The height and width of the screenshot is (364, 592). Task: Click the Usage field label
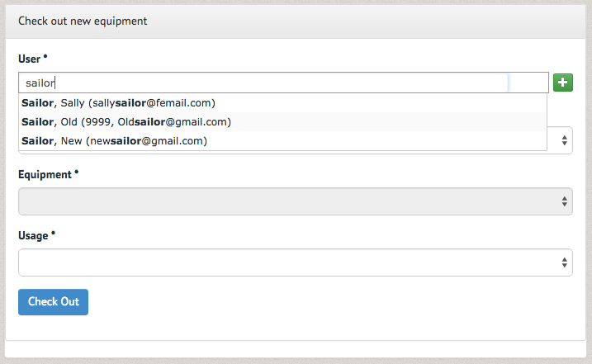(x=33, y=235)
